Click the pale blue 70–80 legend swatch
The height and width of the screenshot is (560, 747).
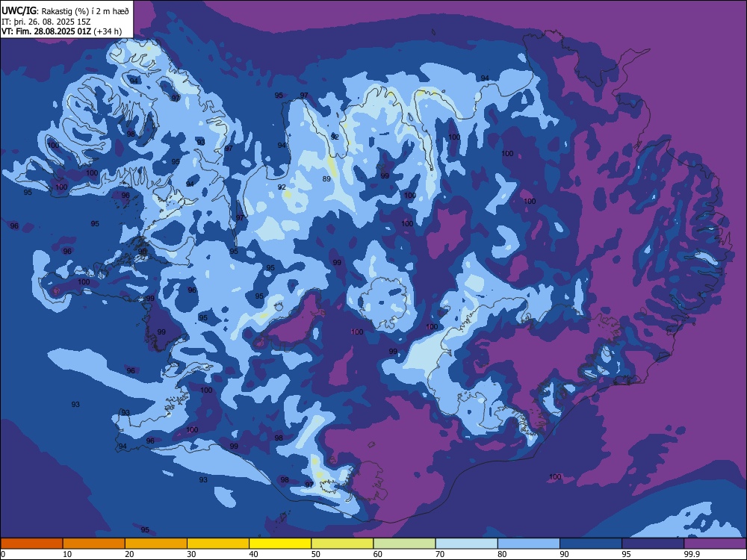point(466,544)
